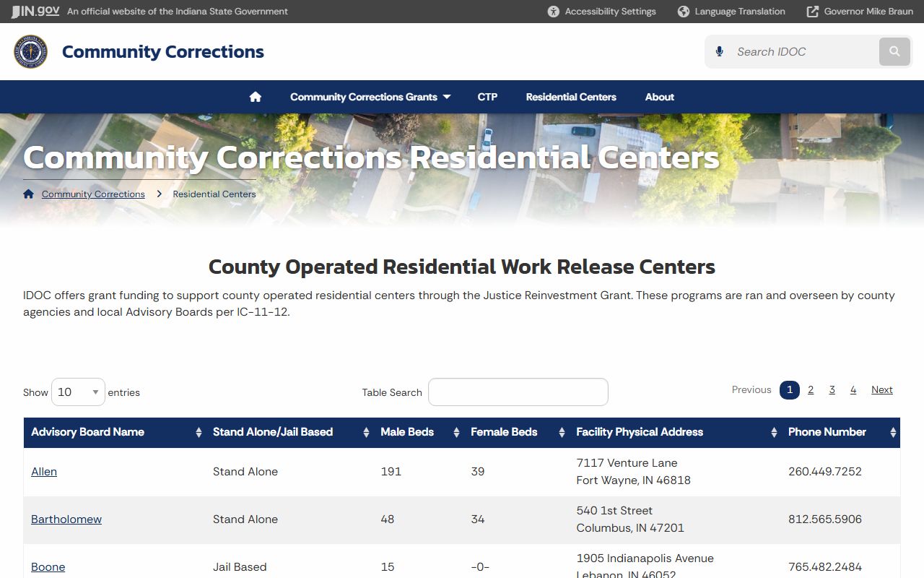924x578 pixels.
Task: Click address 7117 Venture Lane
Action: pyautogui.click(x=627, y=463)
